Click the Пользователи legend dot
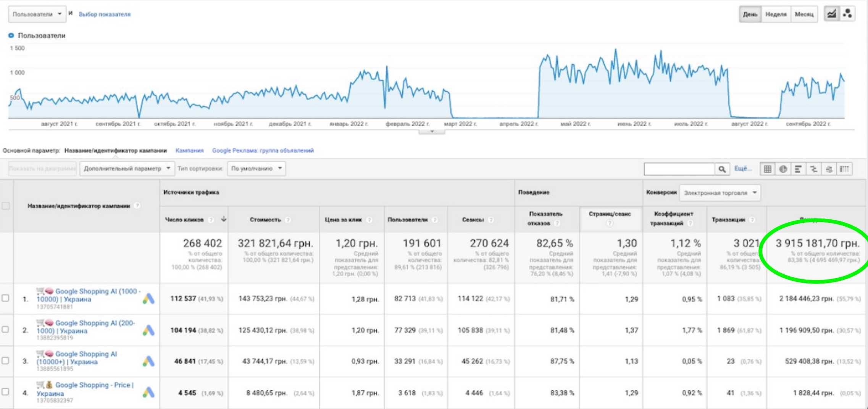868x409 pixels. (x=11, y=35)
